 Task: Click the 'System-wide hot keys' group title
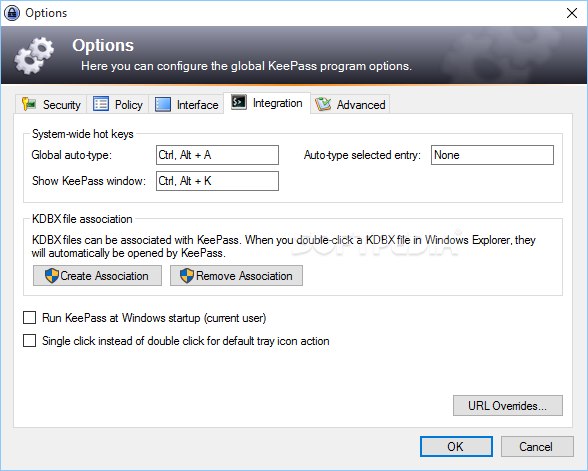82,134
